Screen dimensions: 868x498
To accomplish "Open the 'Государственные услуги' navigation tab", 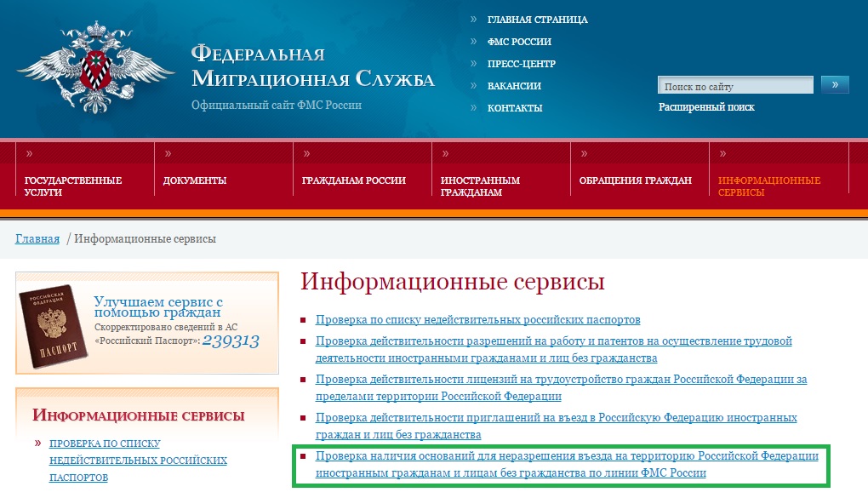I will [73, 186].
